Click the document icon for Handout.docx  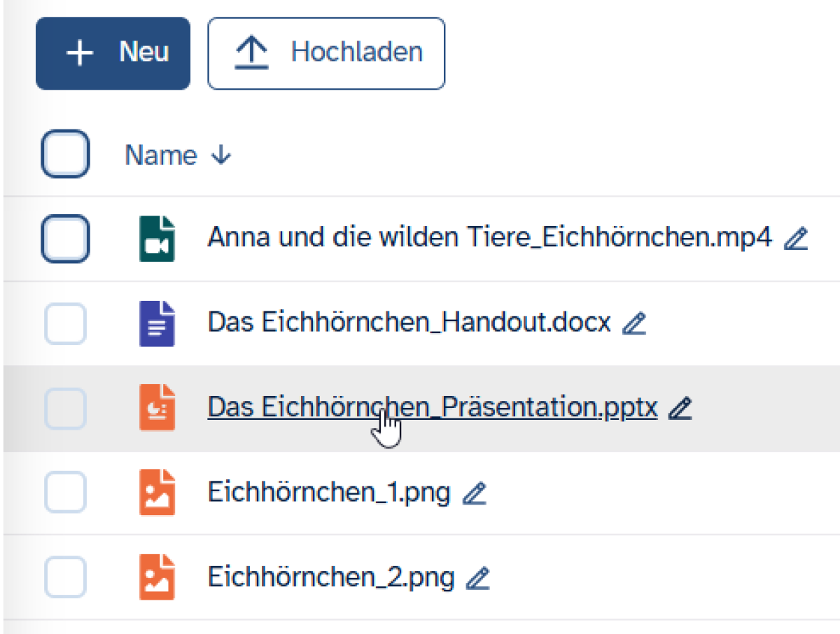pos(157,323)
